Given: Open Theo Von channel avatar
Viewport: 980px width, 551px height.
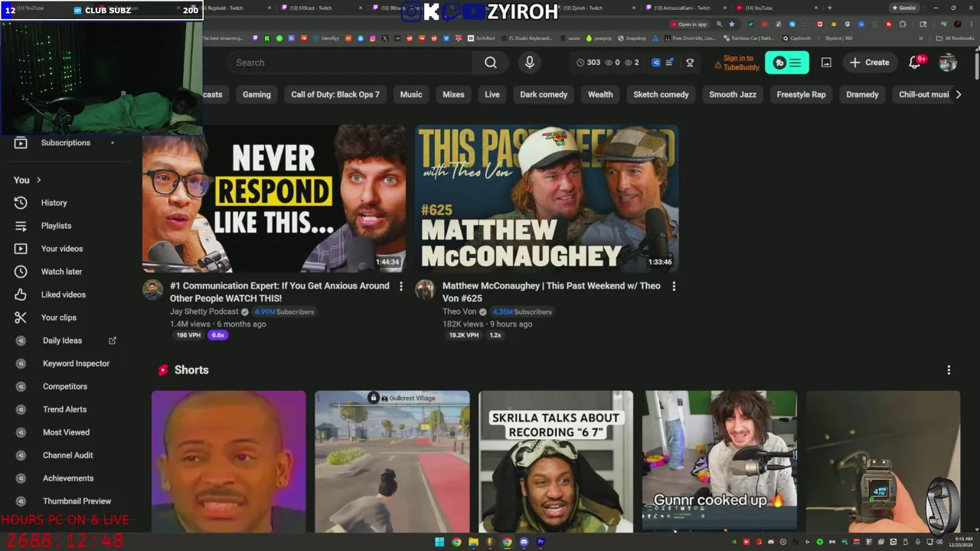Looking at the screenshot, I should 425,290.
